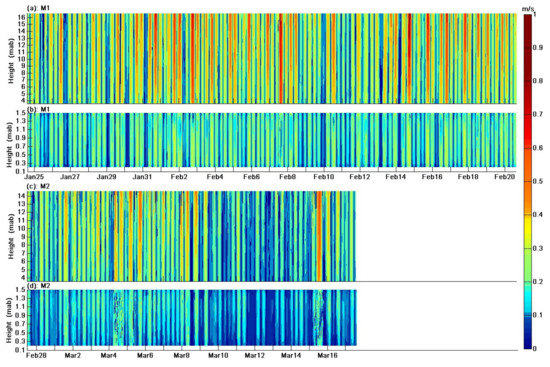Select the Feb12 date tick label
The width and height of the screenshot is (550, 367).
(x=360, y=177)
